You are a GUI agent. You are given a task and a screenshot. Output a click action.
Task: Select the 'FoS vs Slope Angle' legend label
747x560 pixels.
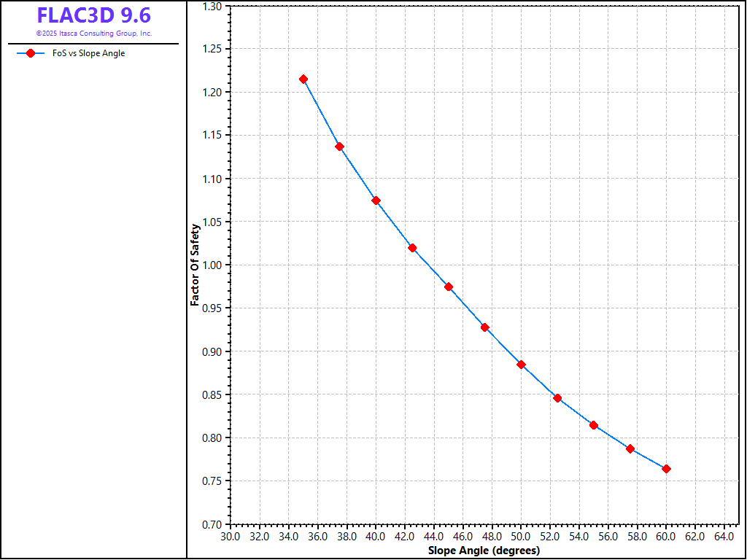88,53
